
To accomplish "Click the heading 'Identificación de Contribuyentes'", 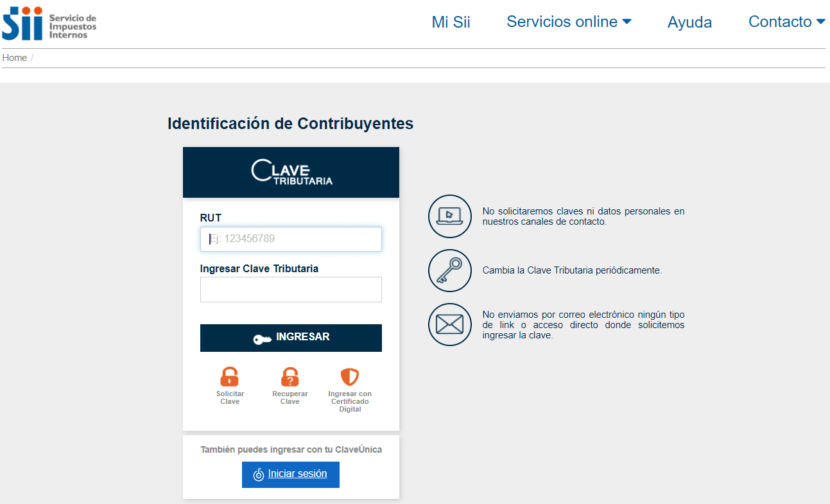I will 291,123.
